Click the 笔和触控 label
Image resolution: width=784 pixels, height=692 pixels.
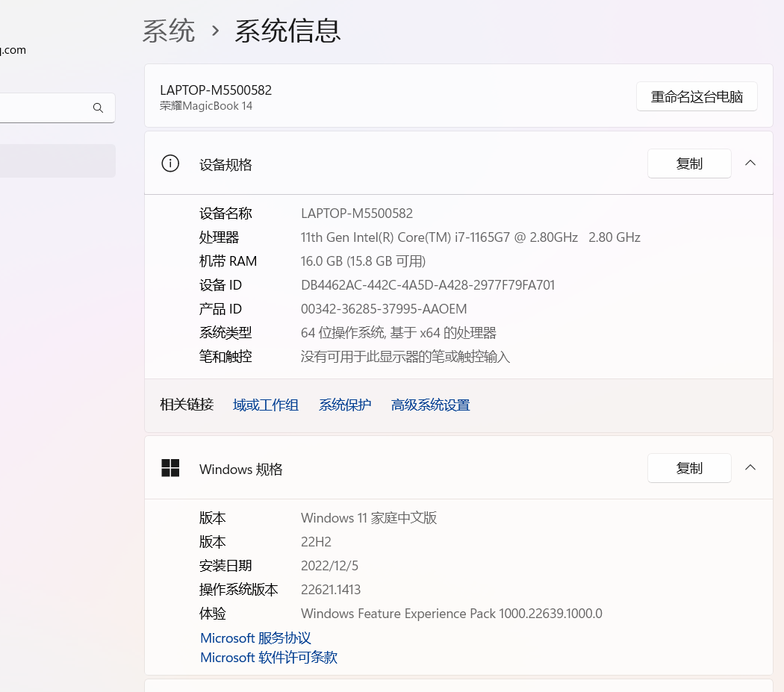click(x=225, y=357)
